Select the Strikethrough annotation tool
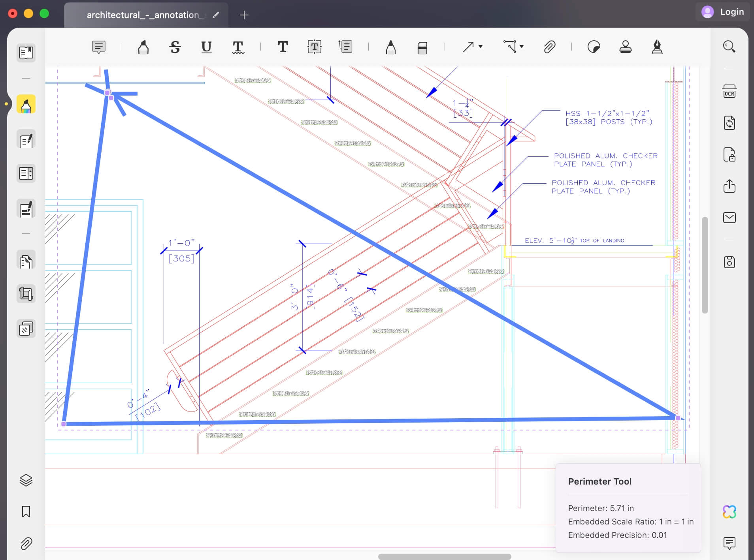Viewport: 754px width, 560px height. coord(175,47)
